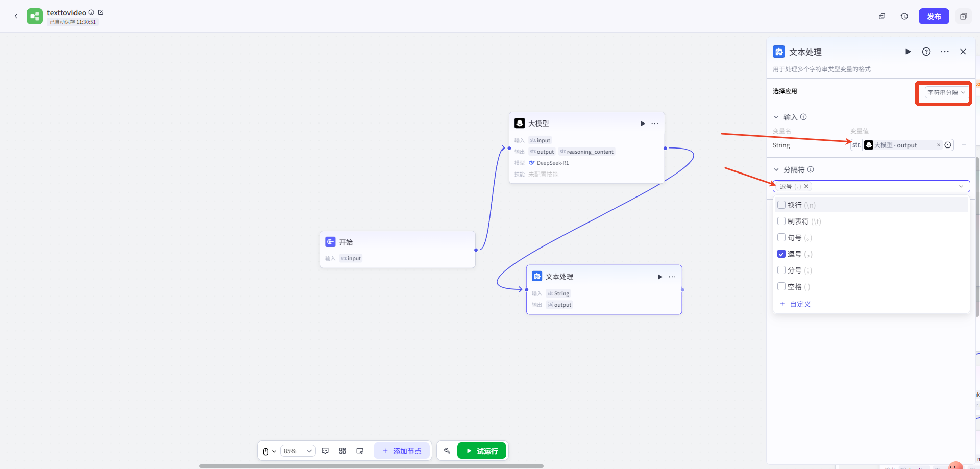
Task: Run the 大模型 node play icon
Action: 642,124
